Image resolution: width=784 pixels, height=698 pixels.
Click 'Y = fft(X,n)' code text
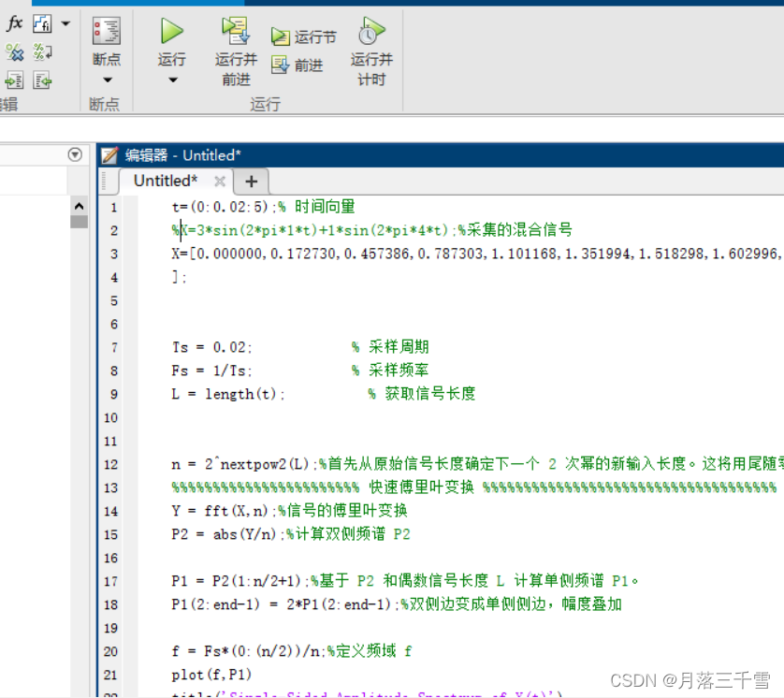tap(220, 511)
